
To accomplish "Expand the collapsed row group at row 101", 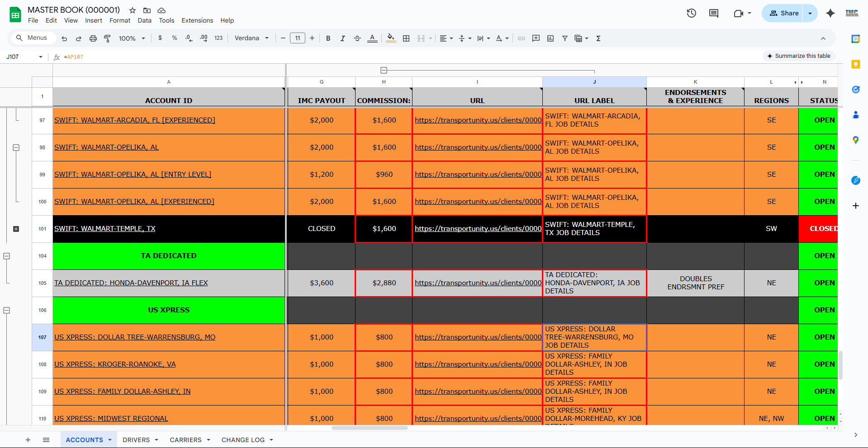I will (16, 229).
